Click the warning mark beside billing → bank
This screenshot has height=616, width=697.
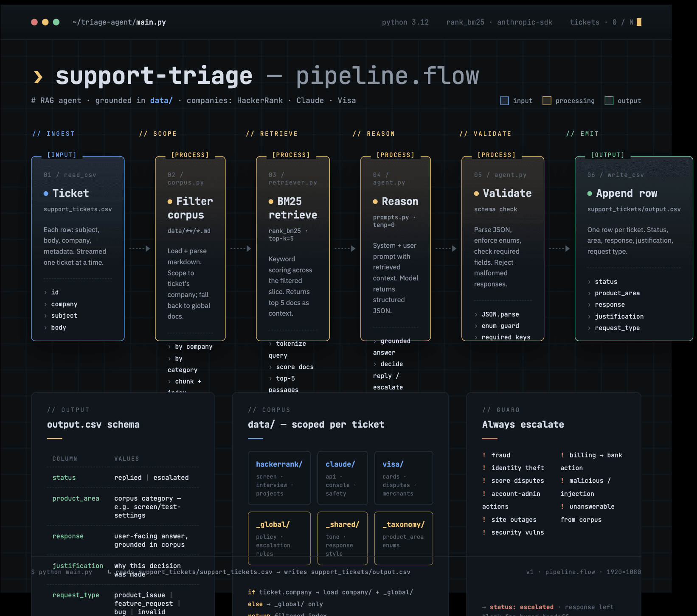tap(562, 455)
